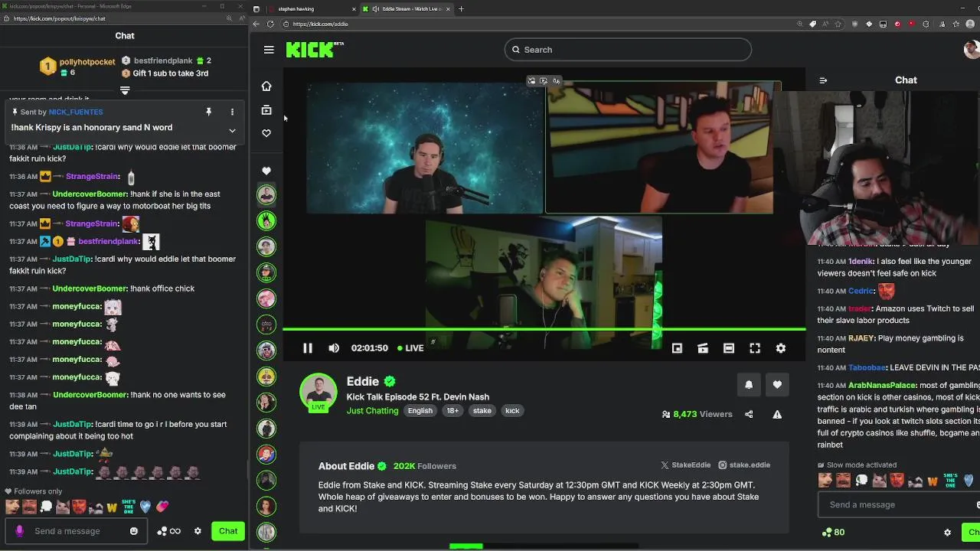The image size is (980, 551).
Task: Select the stake tag
Action: pos(482,411)
